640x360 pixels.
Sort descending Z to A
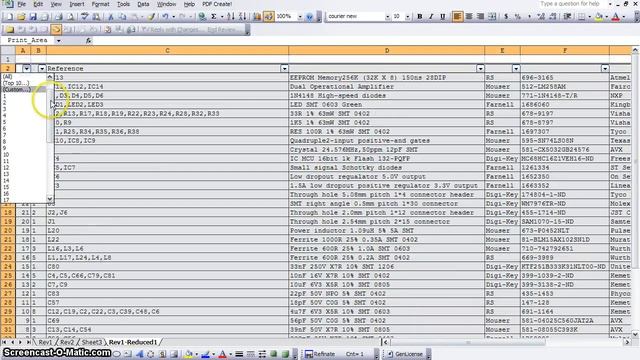[242, 17]
